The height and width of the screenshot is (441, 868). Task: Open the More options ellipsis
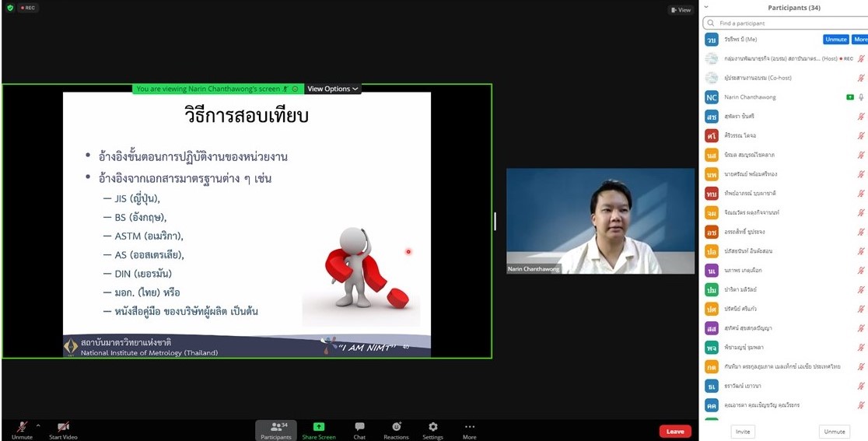tap(469, 430)
